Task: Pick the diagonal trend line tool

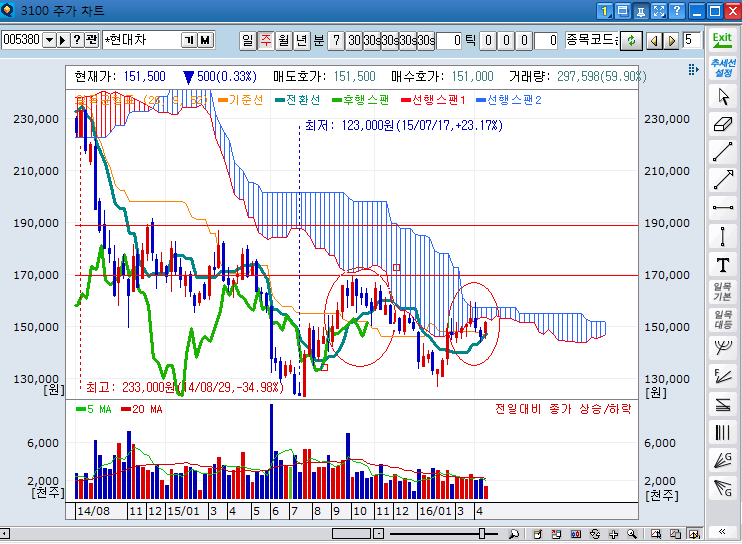Action: click(x=722, y=152)
